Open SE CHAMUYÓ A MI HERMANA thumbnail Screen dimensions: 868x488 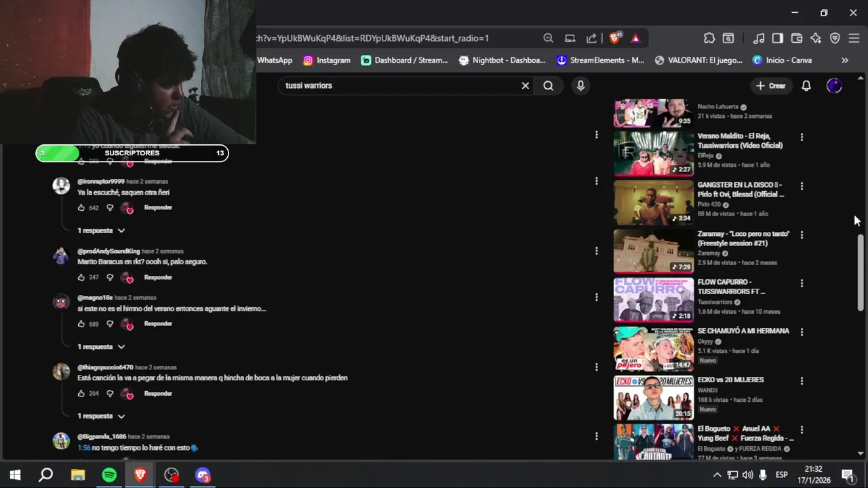(654, 348)
